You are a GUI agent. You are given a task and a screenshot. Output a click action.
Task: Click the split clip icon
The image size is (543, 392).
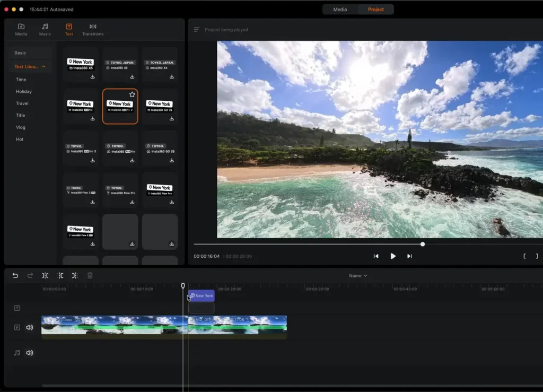(45, 275)
